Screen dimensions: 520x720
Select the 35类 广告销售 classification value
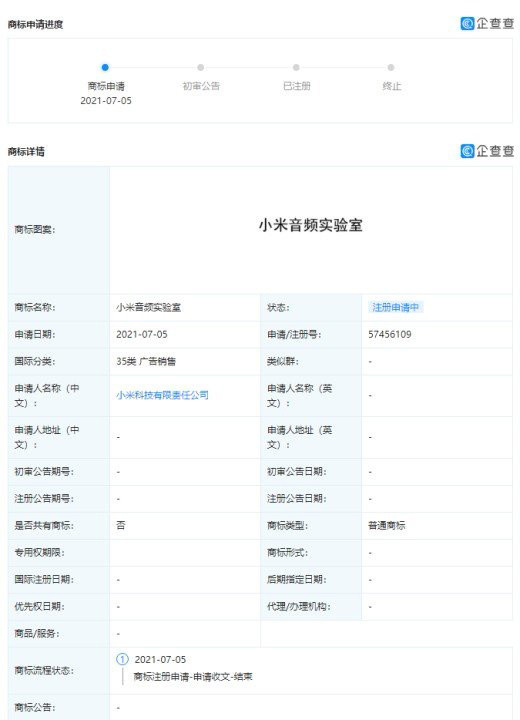click(x=146, y=361)
